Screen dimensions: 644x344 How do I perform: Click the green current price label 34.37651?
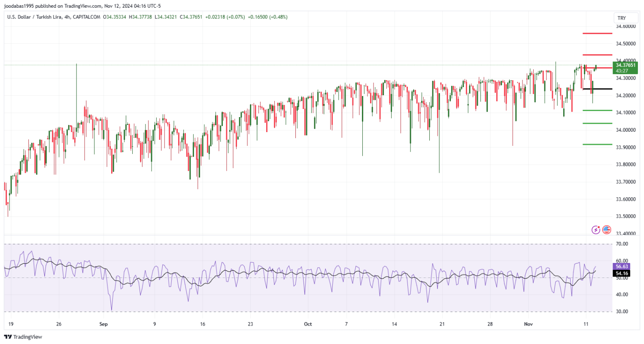626,65
